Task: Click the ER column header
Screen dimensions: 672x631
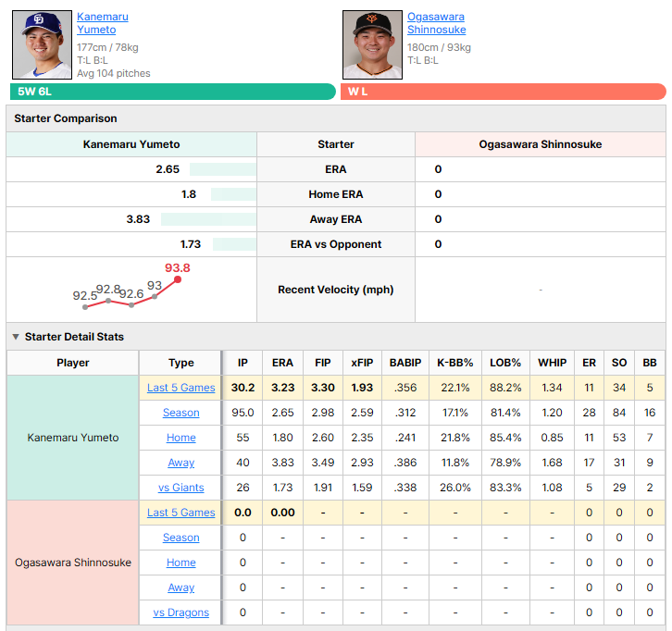Action: click(589, 363)
